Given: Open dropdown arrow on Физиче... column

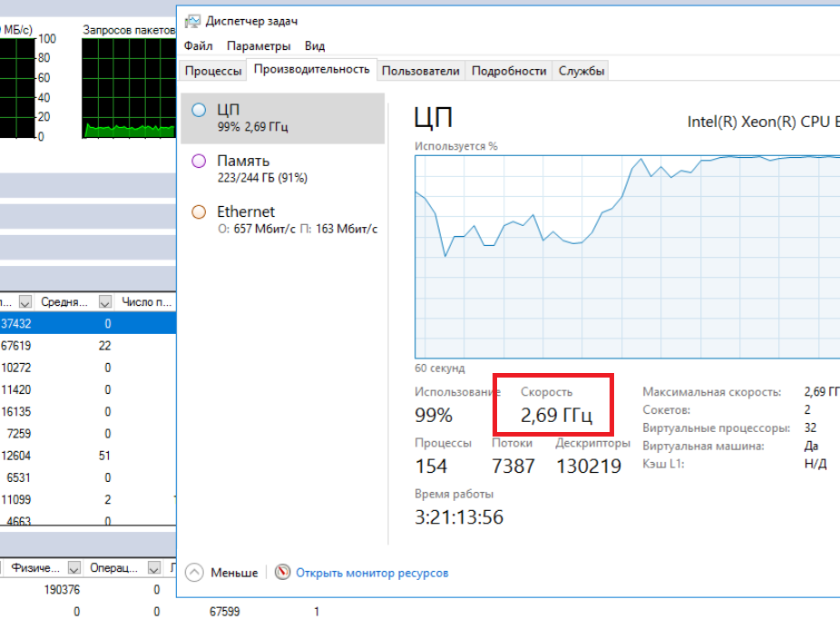Looking at the screenshot, I should pyautogui.click(x=74, y=567).
